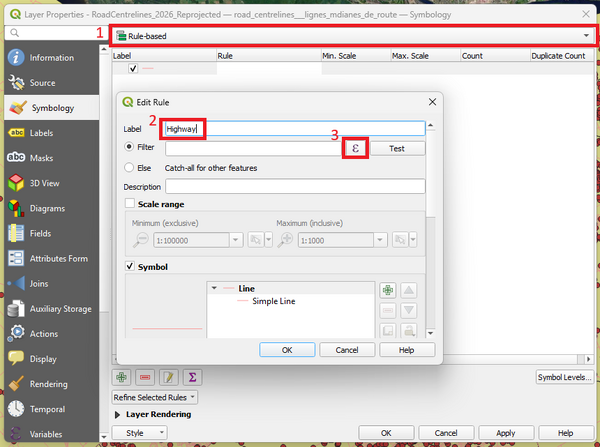The image size is (600, 447).
Task: Open the Diagrams panel icon
Action: (x=16, y=208)
